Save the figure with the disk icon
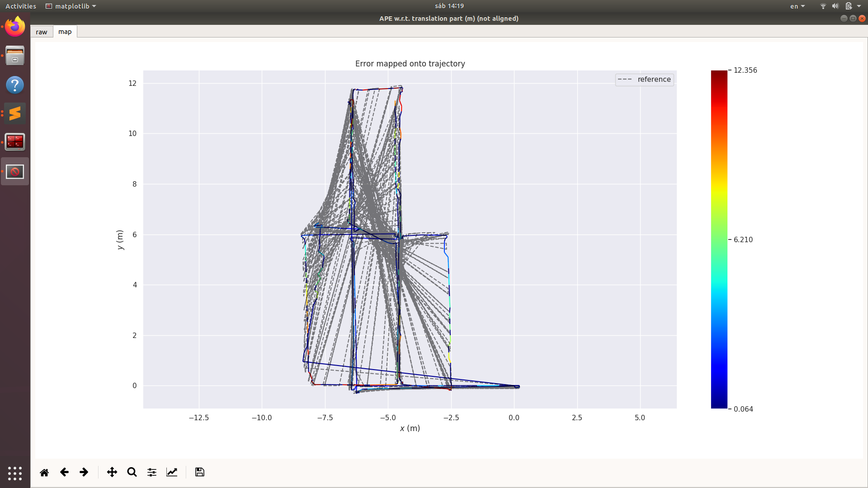868x488 pixels. point(199,472)
